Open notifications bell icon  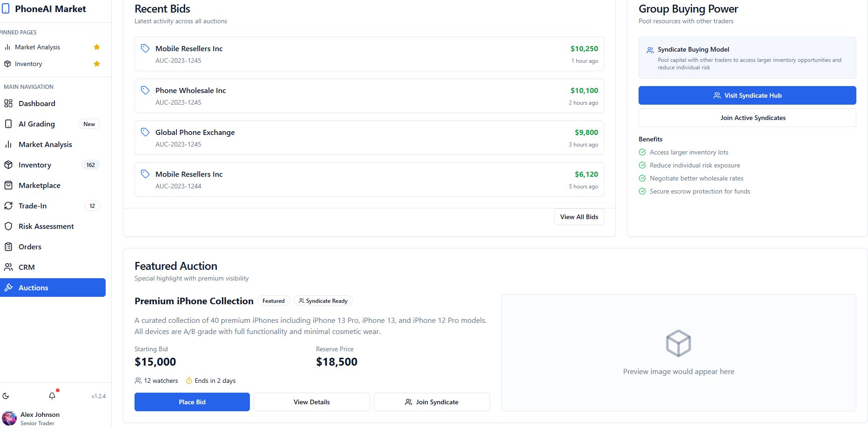pos(52,396)
